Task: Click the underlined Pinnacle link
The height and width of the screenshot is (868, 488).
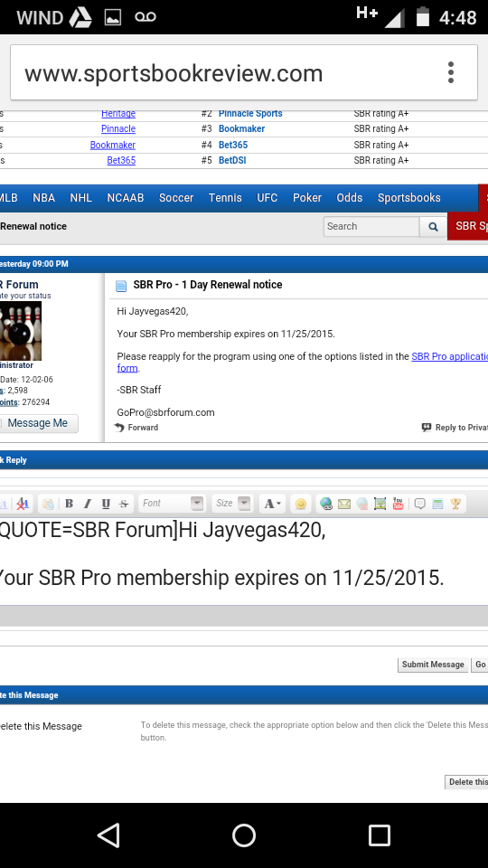Action: (118, 129)
